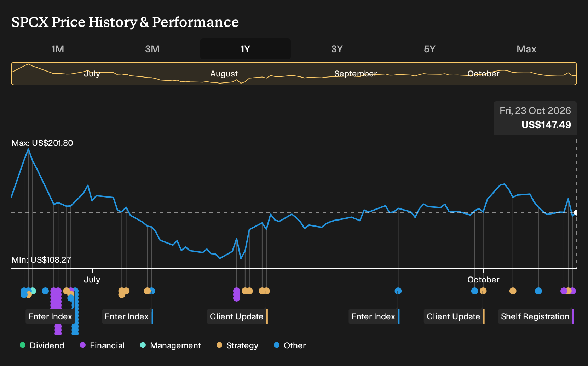Click the purple Financial legend dot
588x366 pixels.
pos(83,345)
